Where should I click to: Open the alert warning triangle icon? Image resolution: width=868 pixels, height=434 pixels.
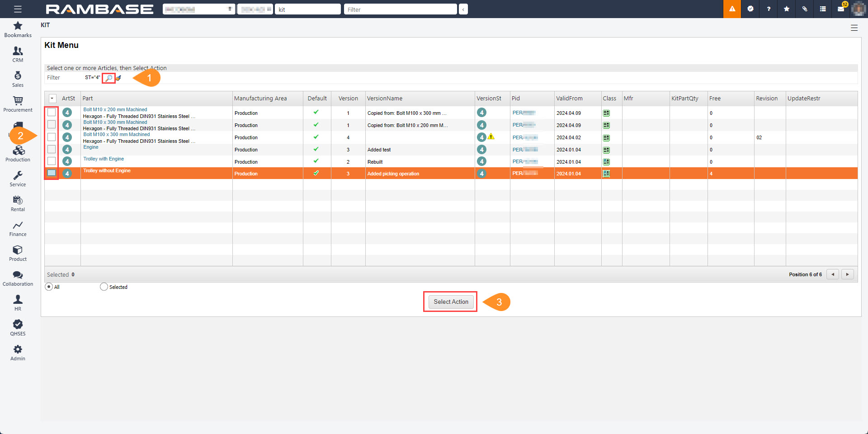pos(732,9)
